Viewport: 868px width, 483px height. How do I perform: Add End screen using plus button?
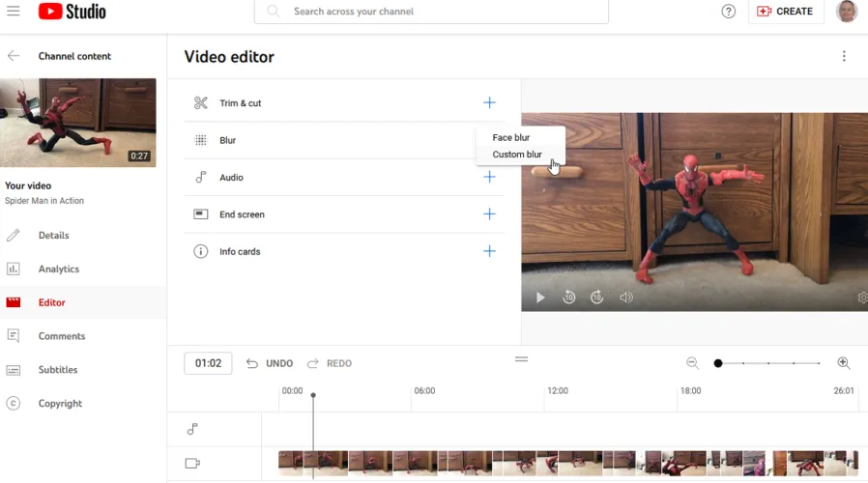[489, 214]
